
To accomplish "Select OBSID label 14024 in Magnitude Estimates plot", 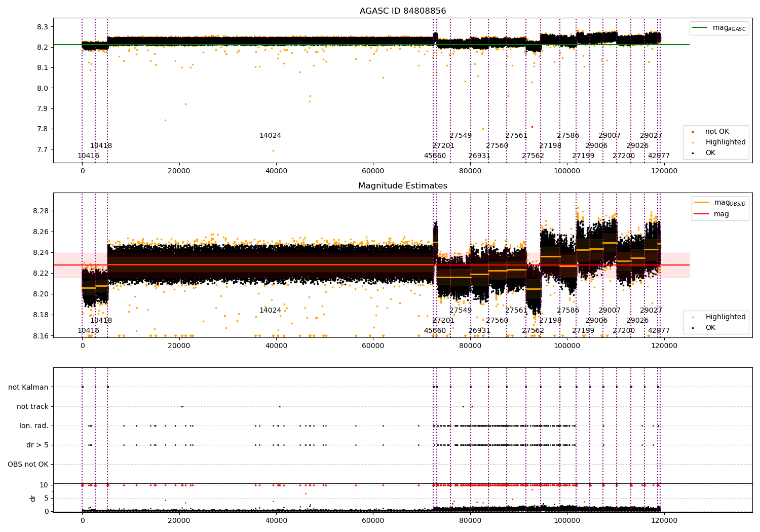I will coord(270,311).
